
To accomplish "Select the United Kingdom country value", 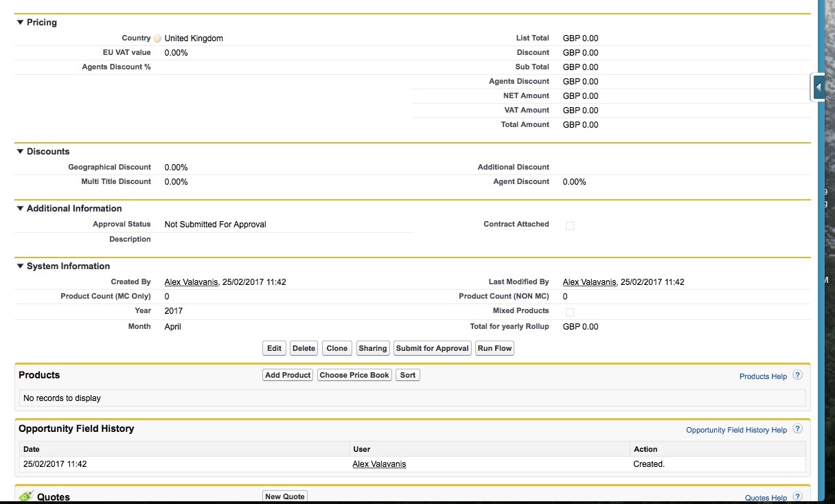I will 194,38.
